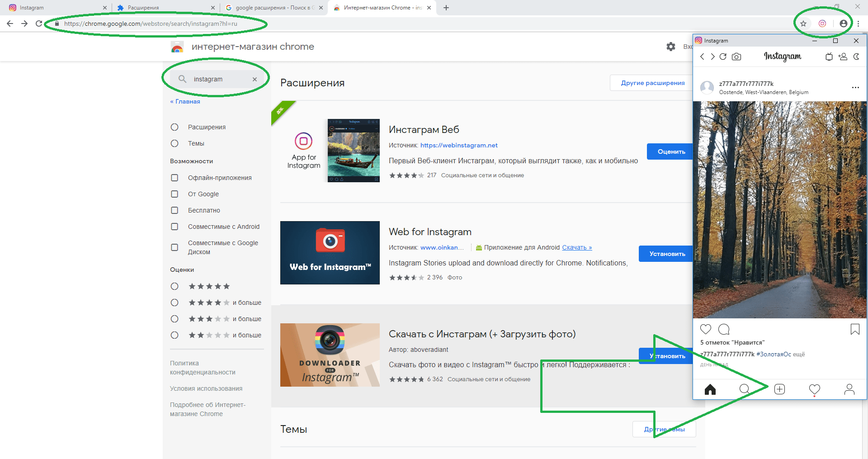
Task: Select the five stars rating filter
Action: pos(175,286)
